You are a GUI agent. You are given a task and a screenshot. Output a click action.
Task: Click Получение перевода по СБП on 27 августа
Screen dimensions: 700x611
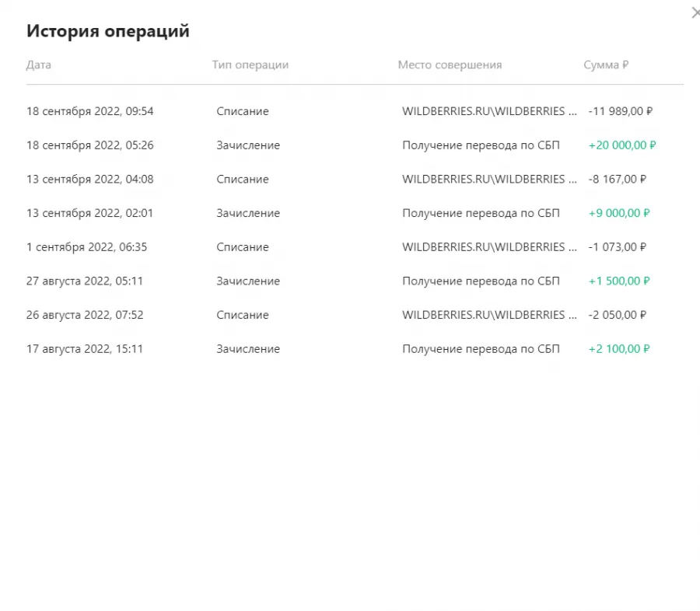coord(481,281)
